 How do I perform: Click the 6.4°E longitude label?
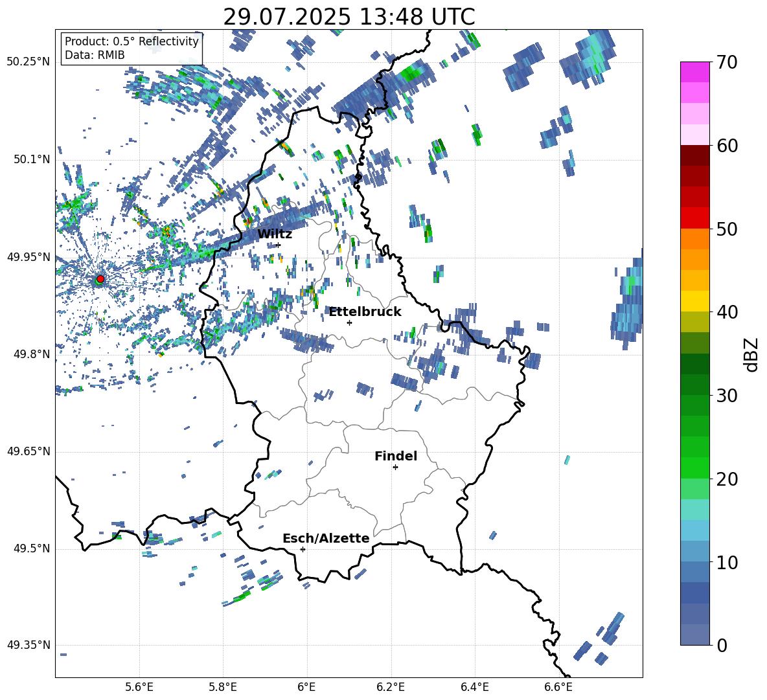pyautogui.click(x=474, y=687)
